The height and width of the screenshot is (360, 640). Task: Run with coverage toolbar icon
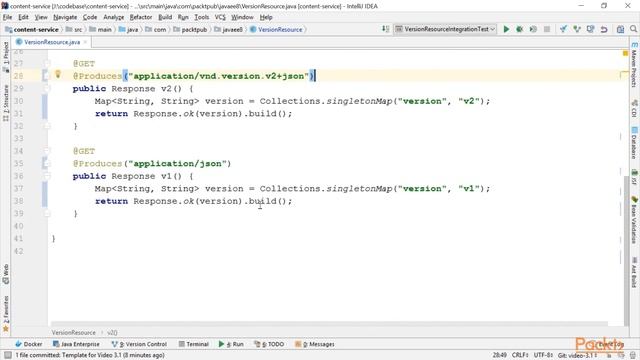point(533,29)
